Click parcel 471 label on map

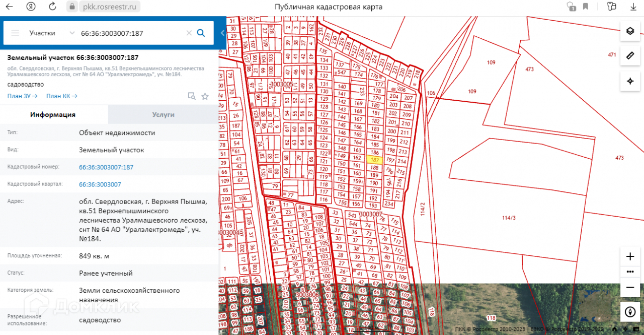pos(612,54)
